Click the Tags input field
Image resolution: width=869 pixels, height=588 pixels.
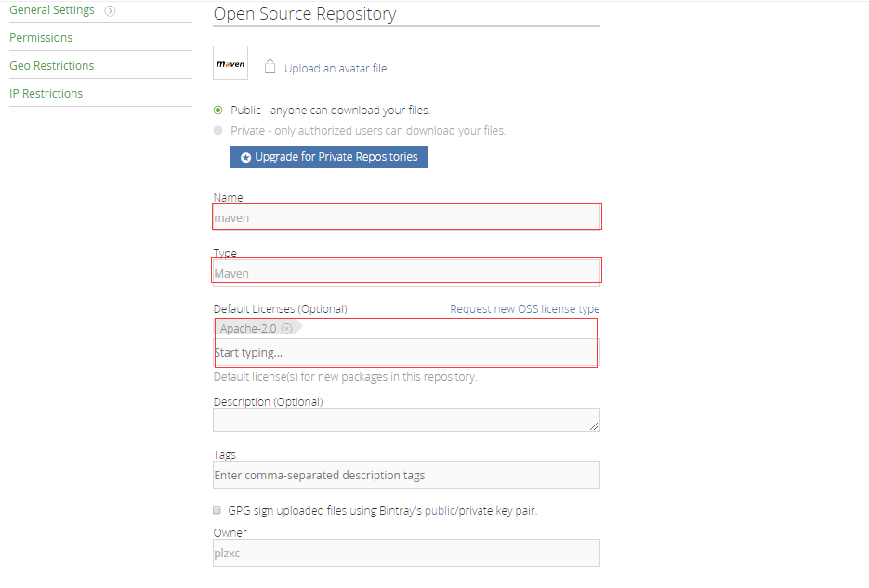pyautogui.click(x=406, y=475)
